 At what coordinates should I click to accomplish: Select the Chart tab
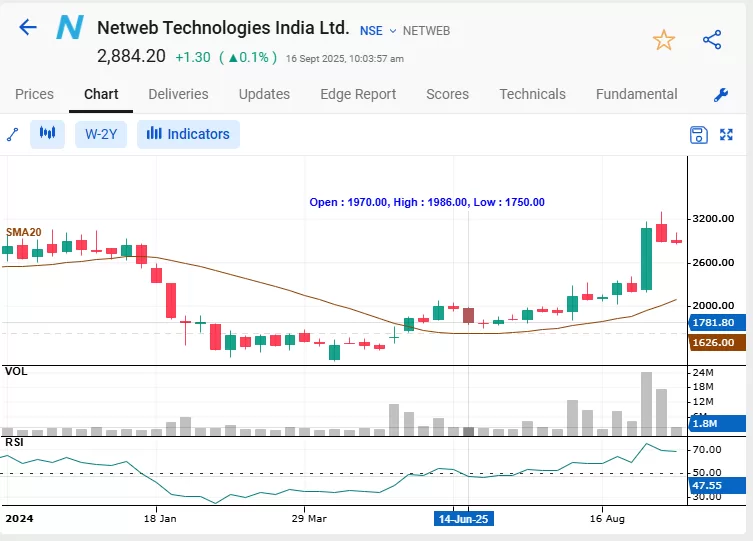[x=101, y=94]
